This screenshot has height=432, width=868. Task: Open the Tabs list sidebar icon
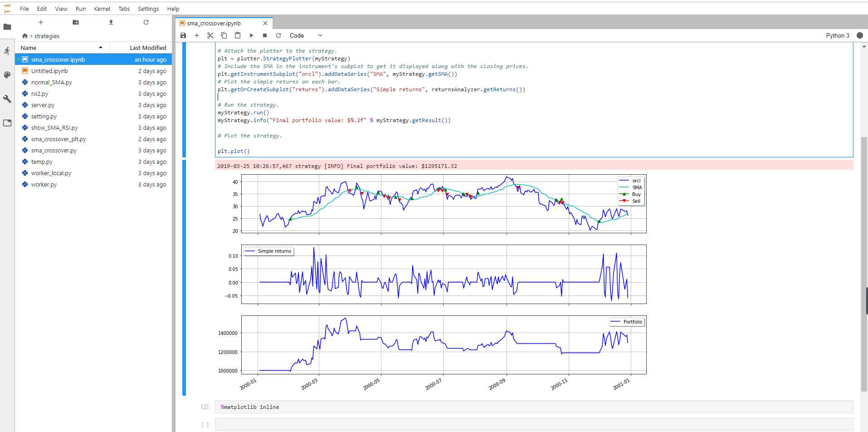pos(7,123)
